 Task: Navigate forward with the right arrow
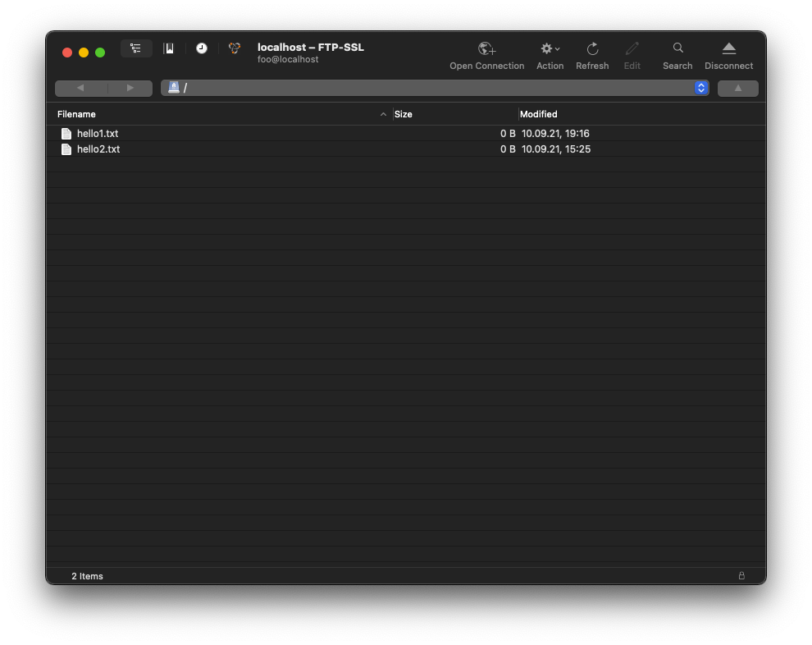click(130, 88)
